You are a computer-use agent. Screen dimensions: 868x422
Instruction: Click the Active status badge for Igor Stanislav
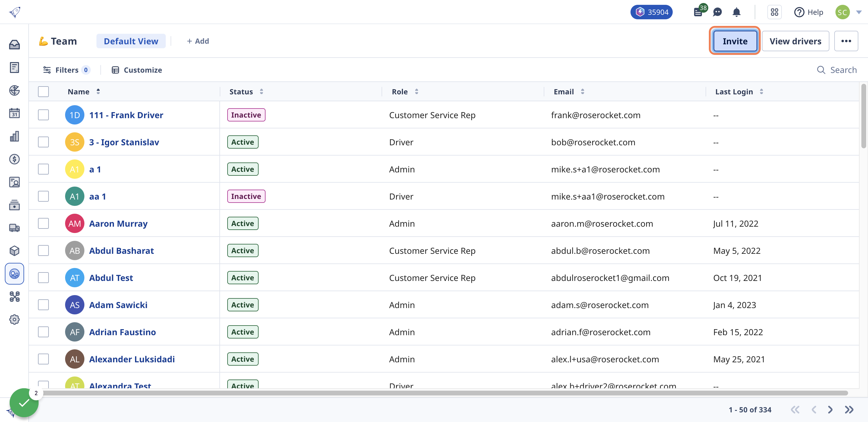pyautogui.click(x=243, y=142)
